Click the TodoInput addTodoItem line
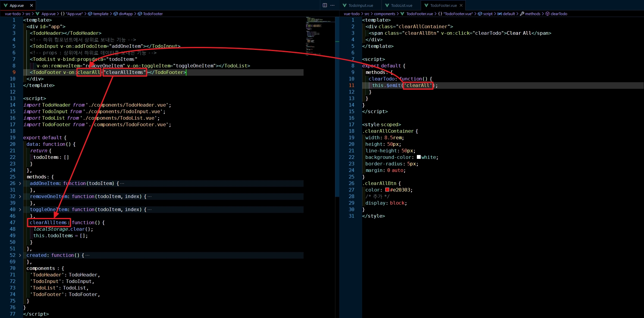 click(105, 46)
